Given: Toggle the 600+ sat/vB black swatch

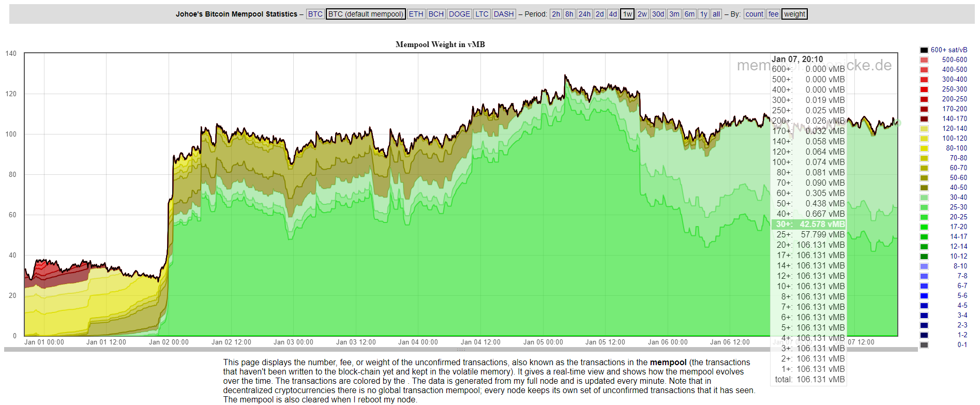Looking at the screenshot, I should click(924, 50).
